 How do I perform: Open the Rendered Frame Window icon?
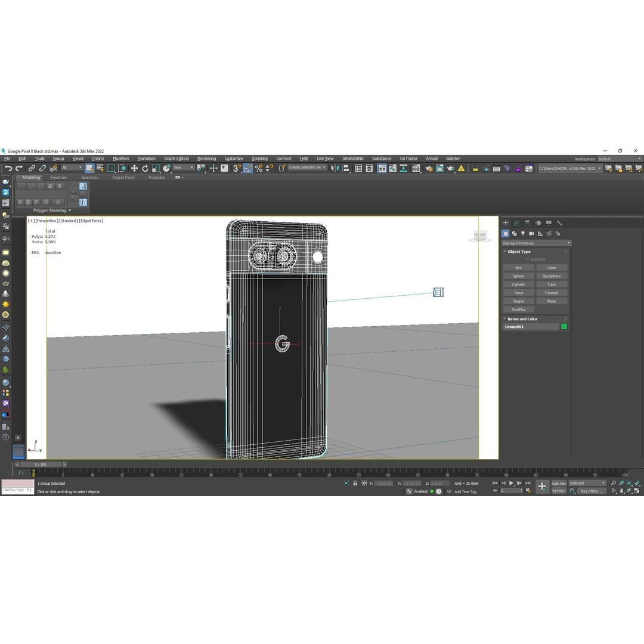point(439,168)
